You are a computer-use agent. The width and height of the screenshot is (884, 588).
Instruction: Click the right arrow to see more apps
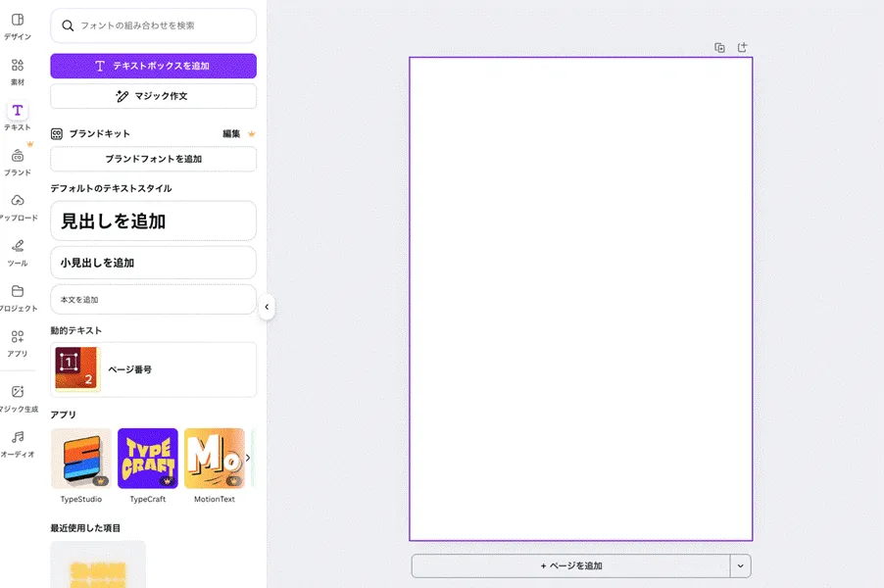coord(248,456)
